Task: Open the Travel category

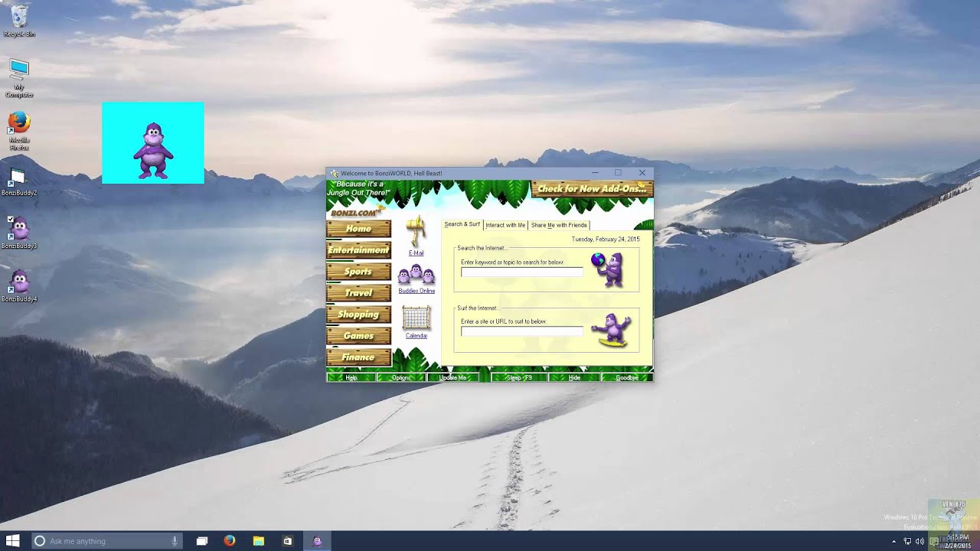Action: click(358, 293)
